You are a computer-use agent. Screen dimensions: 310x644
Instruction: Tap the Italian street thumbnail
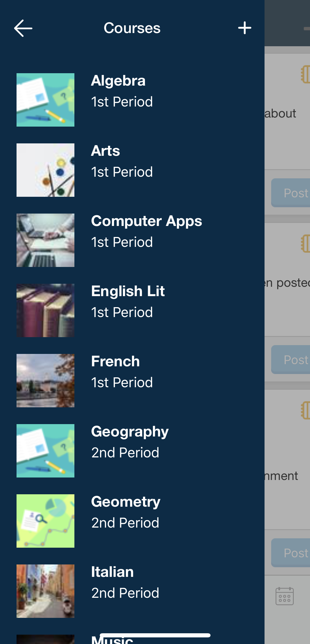45,591
